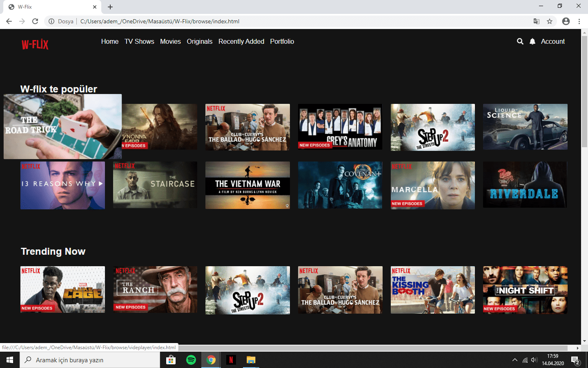Image resolution: width=588 pixels, height=368 pixels.
Task: Open the Windows Start menu
Action: click(x=10, y=360)
